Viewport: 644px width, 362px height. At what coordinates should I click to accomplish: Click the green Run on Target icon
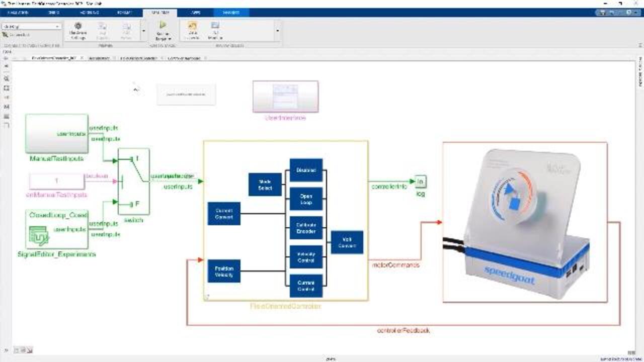[x=163, y=25]
